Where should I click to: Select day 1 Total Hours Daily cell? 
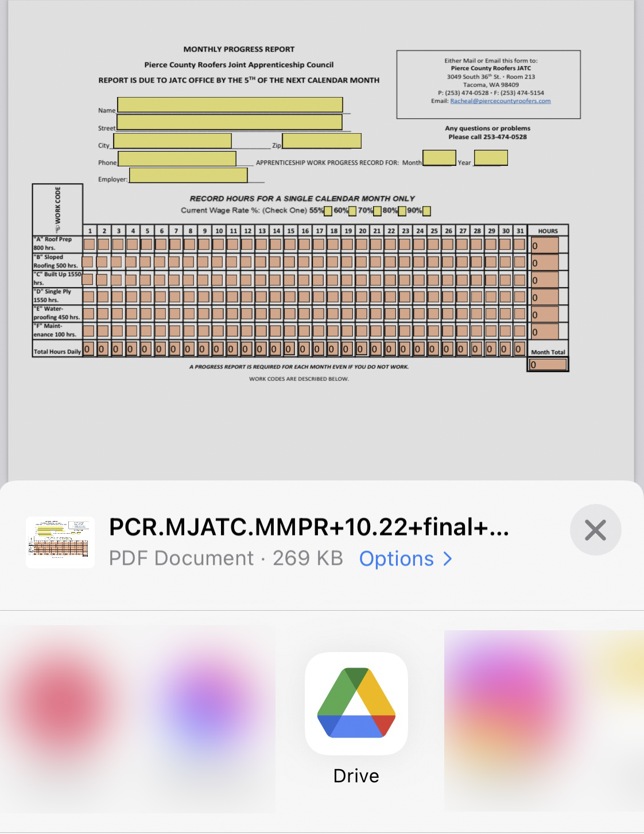click(88, 348)
